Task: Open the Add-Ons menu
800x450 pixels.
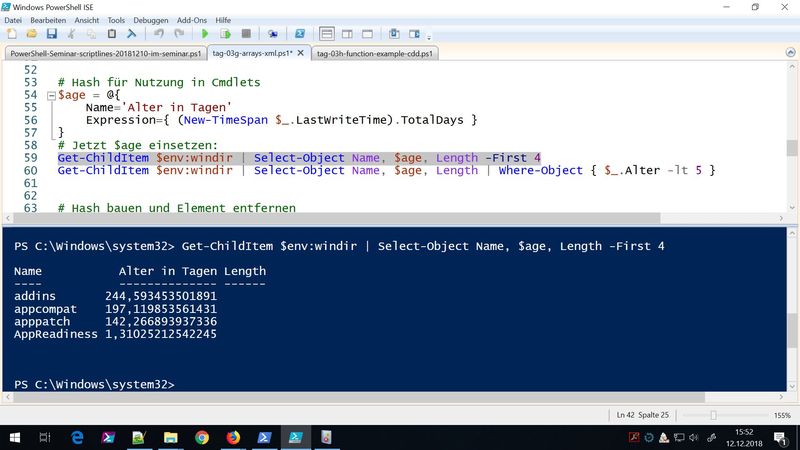Action: tap(192, 19)
